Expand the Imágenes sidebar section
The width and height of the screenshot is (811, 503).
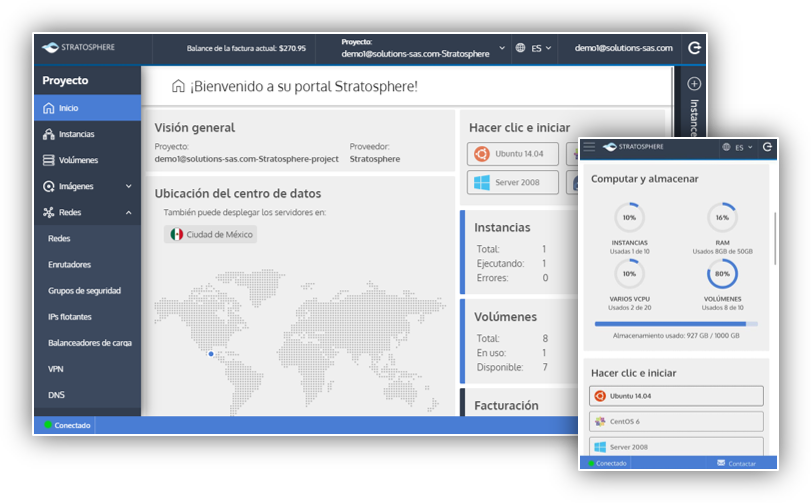(128, 186)
